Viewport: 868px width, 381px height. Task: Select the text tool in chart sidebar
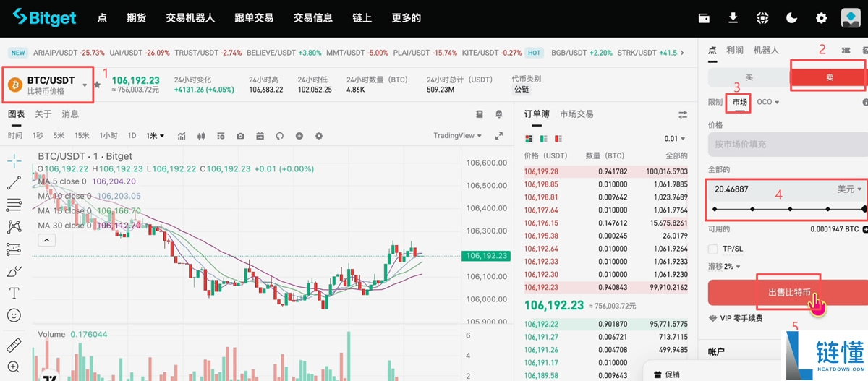click(x=14, y=294)
